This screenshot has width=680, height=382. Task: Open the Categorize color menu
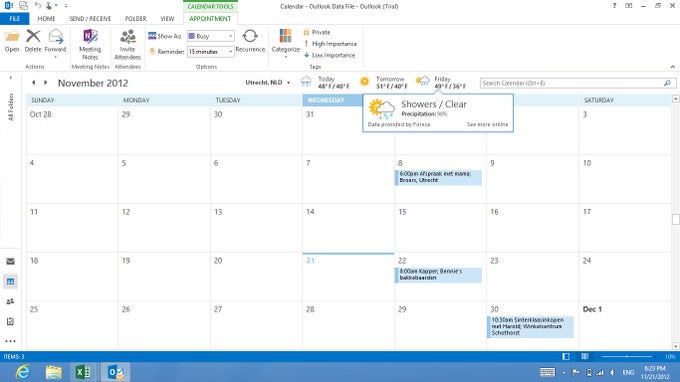click(285, 43)
